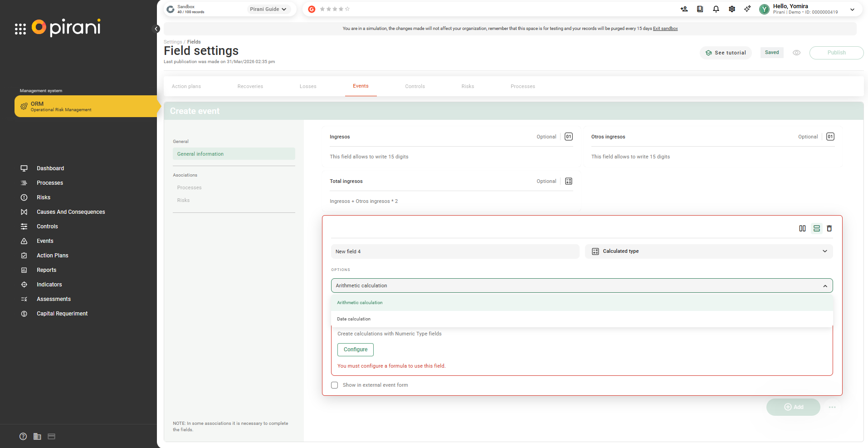Open the apps grid launcher icon
Viewport: 868px width, 448px height.
coord(20,29)
